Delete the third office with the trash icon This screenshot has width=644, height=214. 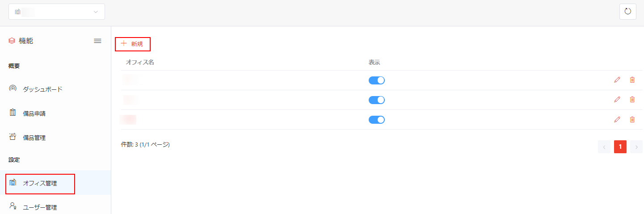pyautogui.click(x=632, y=119)
